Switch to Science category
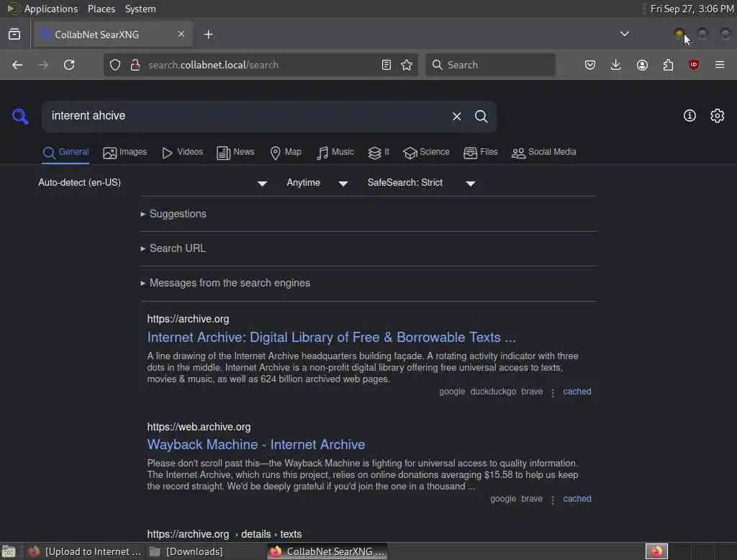 tap(426, 153)
